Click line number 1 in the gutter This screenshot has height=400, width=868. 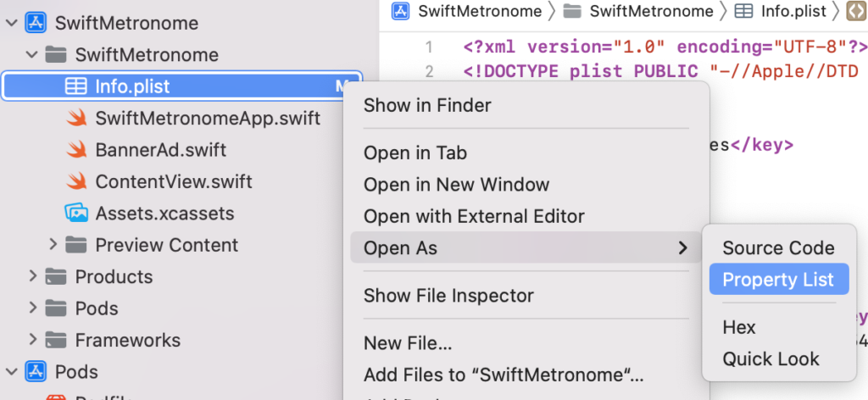click(x=428, y=47)
